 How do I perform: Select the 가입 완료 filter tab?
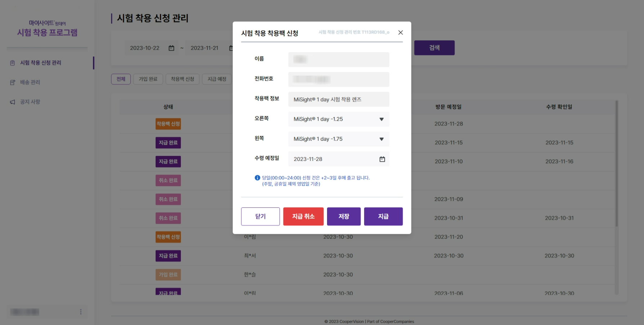(x=148, y=79)
